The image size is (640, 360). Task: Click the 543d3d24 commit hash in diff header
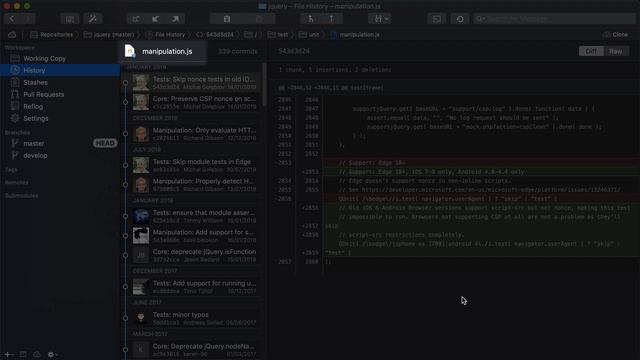(294, 51)
